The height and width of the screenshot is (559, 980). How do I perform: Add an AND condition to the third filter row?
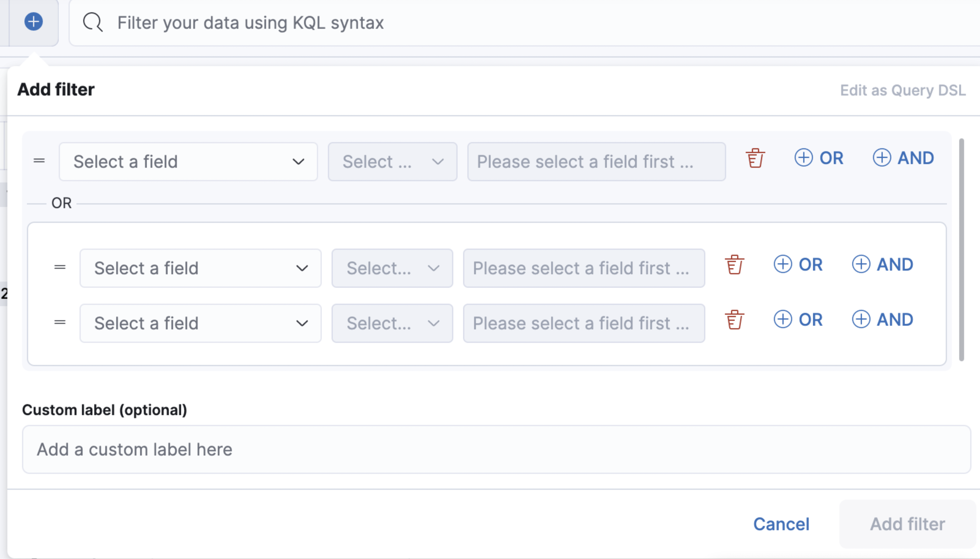coord(882,319)
